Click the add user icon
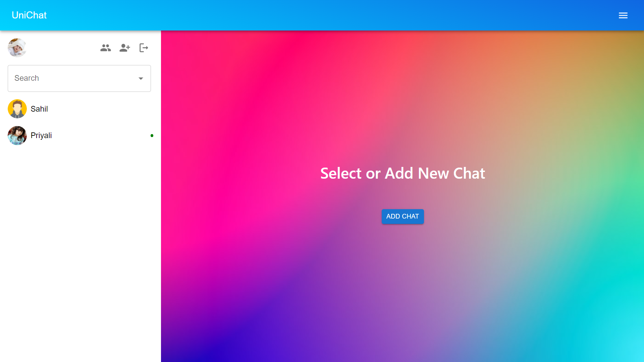This screenshot has width=644, height=362. point(125,48)
